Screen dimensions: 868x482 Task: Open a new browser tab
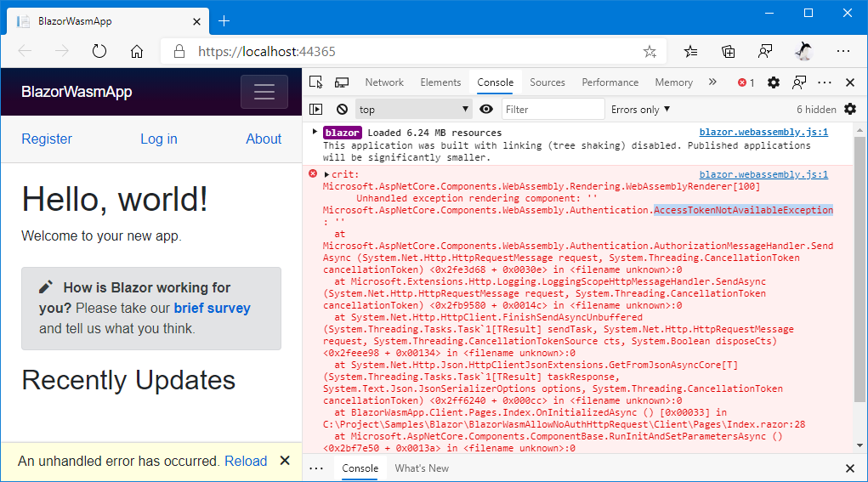(x=224, y=21)
